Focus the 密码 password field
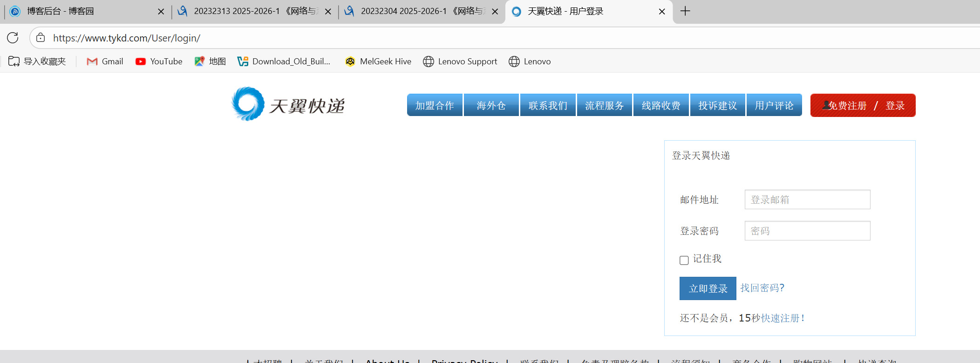Viewport: 980px width, 363px height. tap(808, 231)
